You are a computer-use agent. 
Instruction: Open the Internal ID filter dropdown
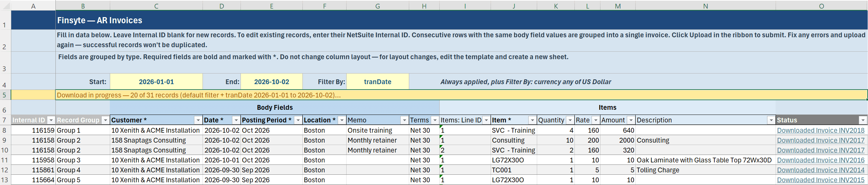51,120
